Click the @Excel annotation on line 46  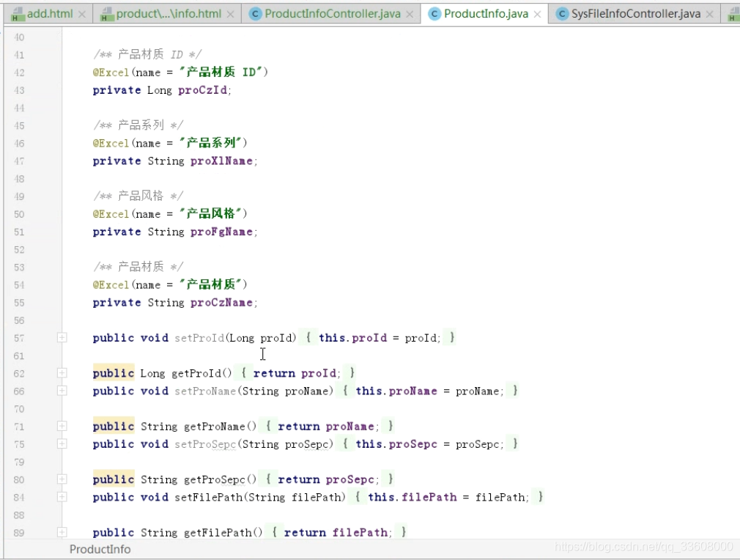111,143
